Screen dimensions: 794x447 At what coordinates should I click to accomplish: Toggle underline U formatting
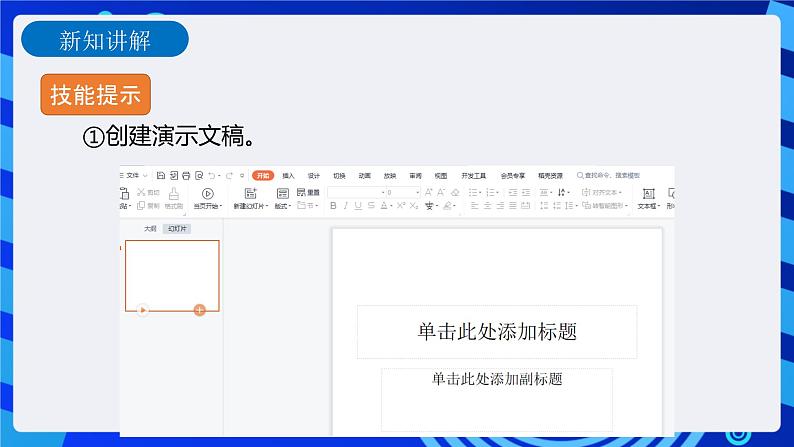(358, 205)
